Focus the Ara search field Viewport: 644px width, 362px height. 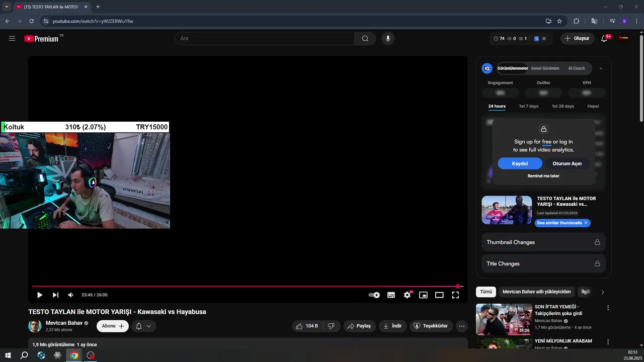point(265,38)
